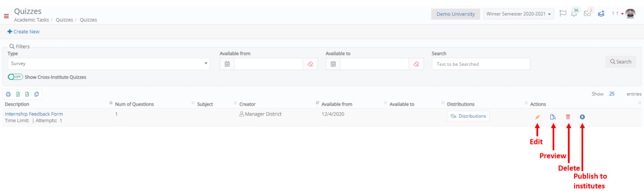
Task: Toggle Show Cross-Institute Quizzes switch
Action: tap(15, 77)
